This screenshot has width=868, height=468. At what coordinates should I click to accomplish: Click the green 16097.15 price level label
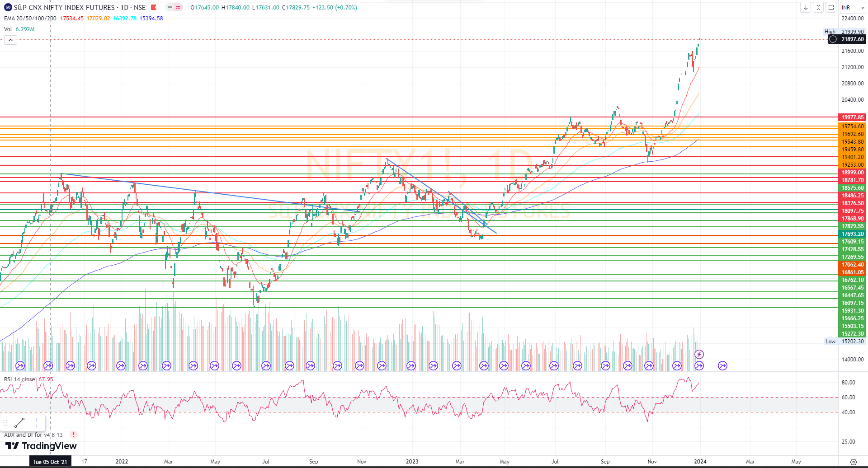[853, 303]
